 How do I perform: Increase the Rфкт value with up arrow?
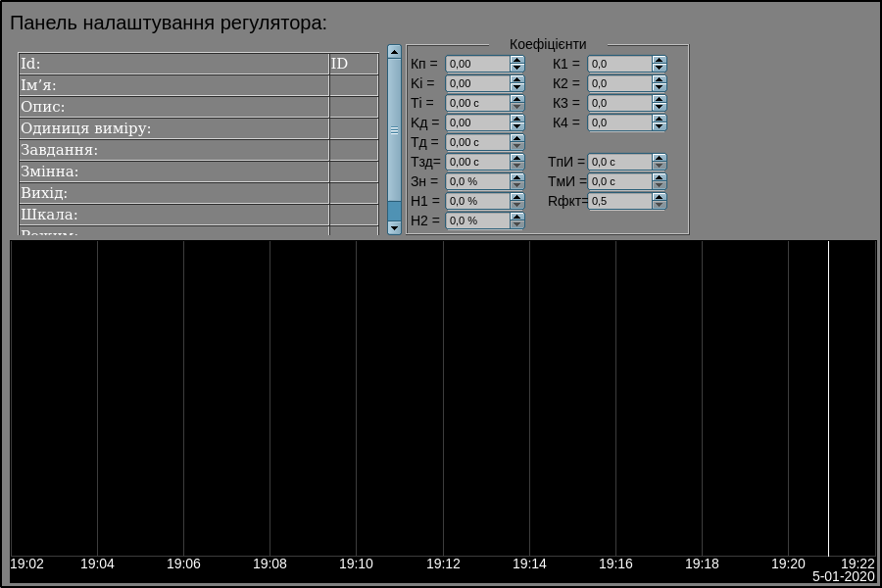coord(660,197)
